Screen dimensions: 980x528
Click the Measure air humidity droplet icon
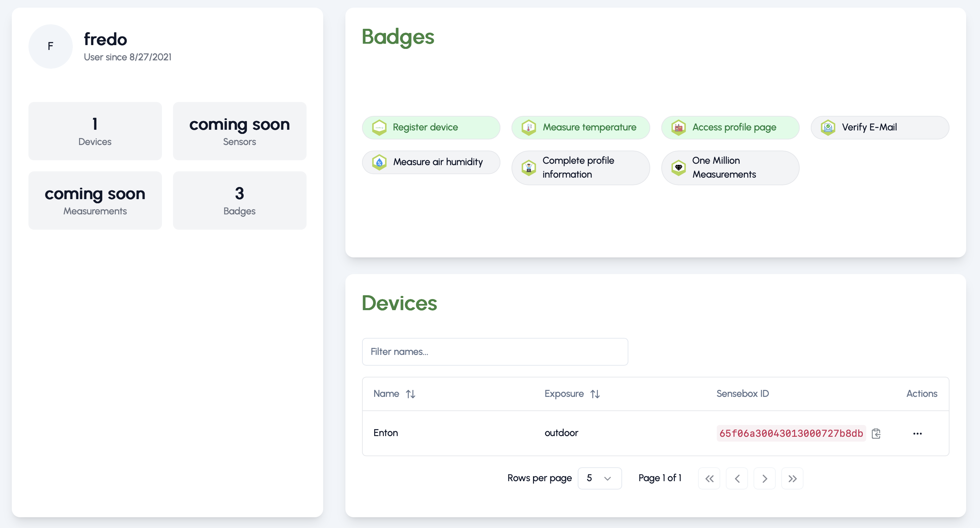tap(379, 162)
